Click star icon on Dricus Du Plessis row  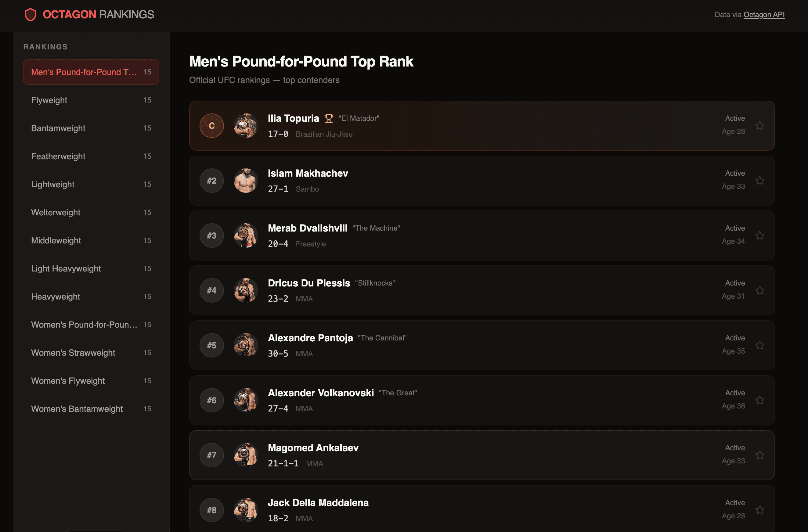[760, 290]
